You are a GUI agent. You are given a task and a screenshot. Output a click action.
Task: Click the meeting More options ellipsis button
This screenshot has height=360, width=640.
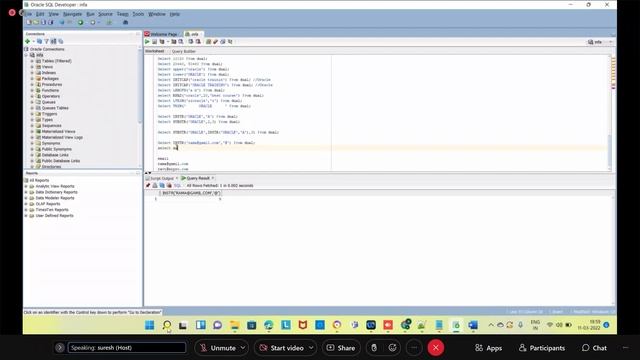coord(414,348)
